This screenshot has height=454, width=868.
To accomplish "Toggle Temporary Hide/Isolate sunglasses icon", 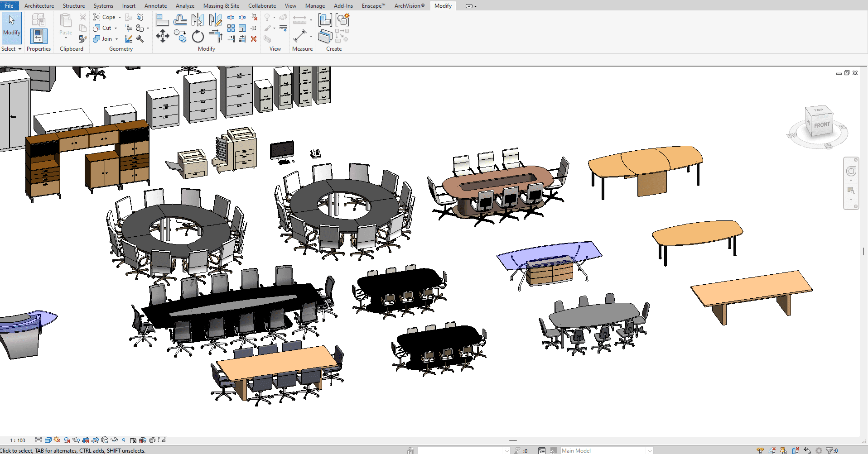I will 114,440.
